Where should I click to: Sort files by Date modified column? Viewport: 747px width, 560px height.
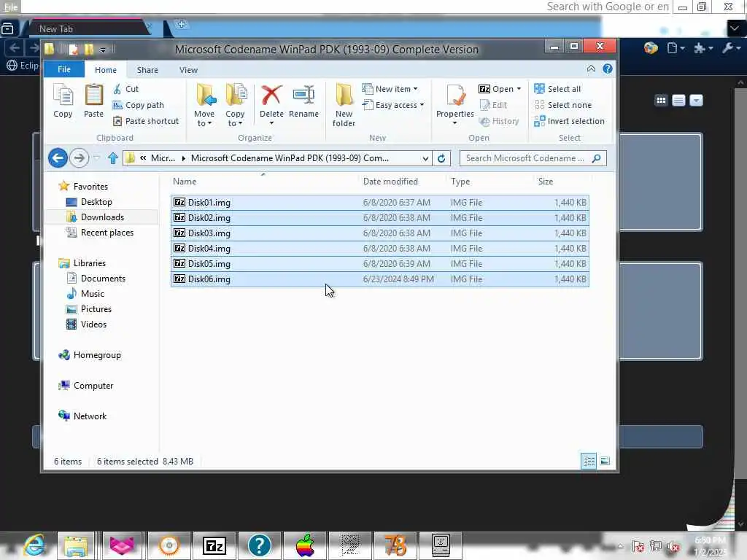point(390,182)
